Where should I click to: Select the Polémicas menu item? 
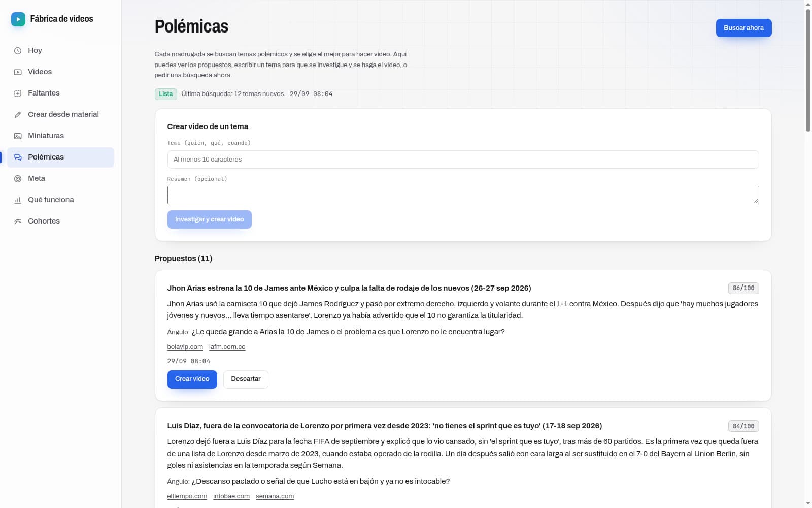coord(60,157)
